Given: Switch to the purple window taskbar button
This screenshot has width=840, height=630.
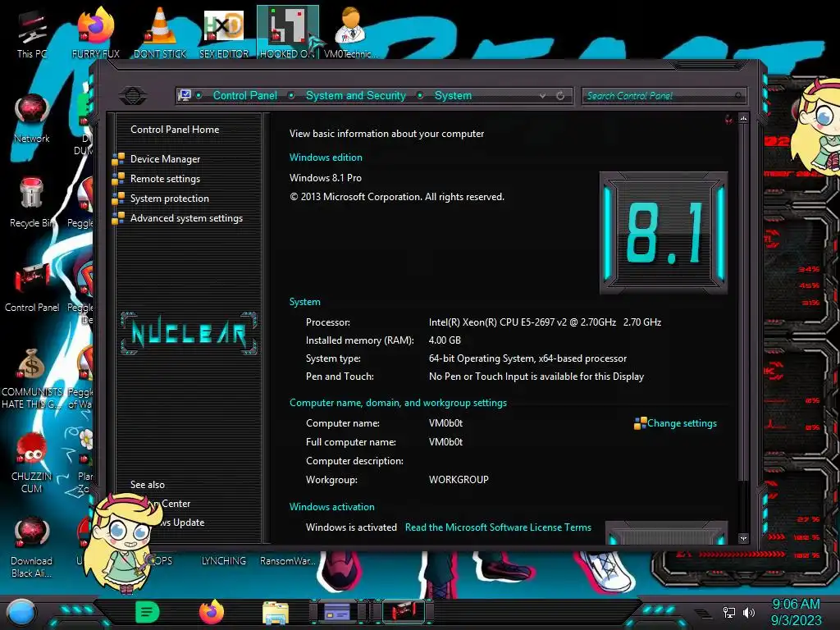Looking at the screenshot, I should [x=337, y=611].
